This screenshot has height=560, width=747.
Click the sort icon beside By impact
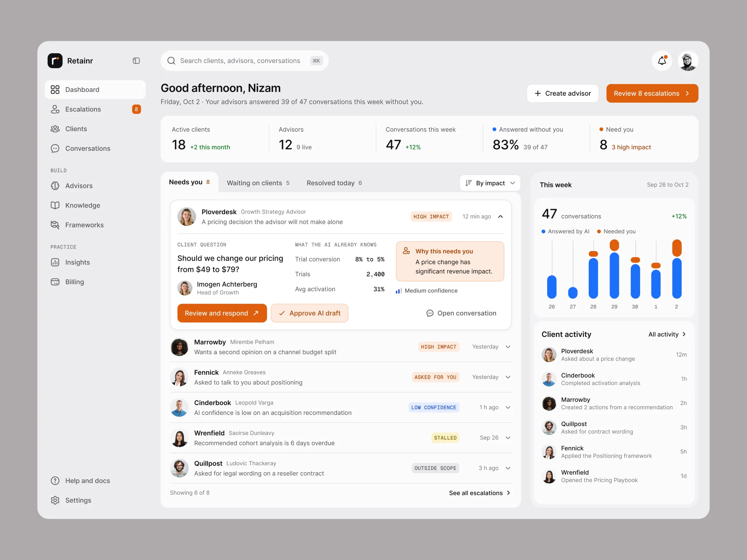469,183
